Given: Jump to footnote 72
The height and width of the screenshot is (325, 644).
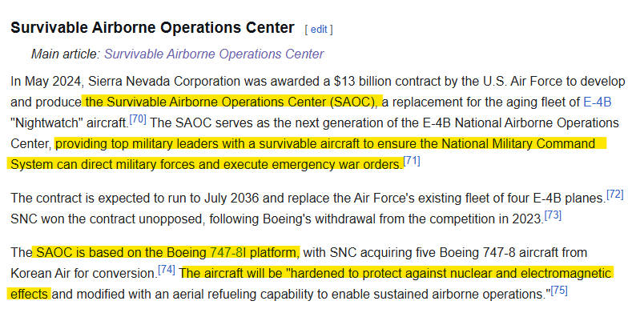Looking at the screenshot, I should click(x=614, y=194).
